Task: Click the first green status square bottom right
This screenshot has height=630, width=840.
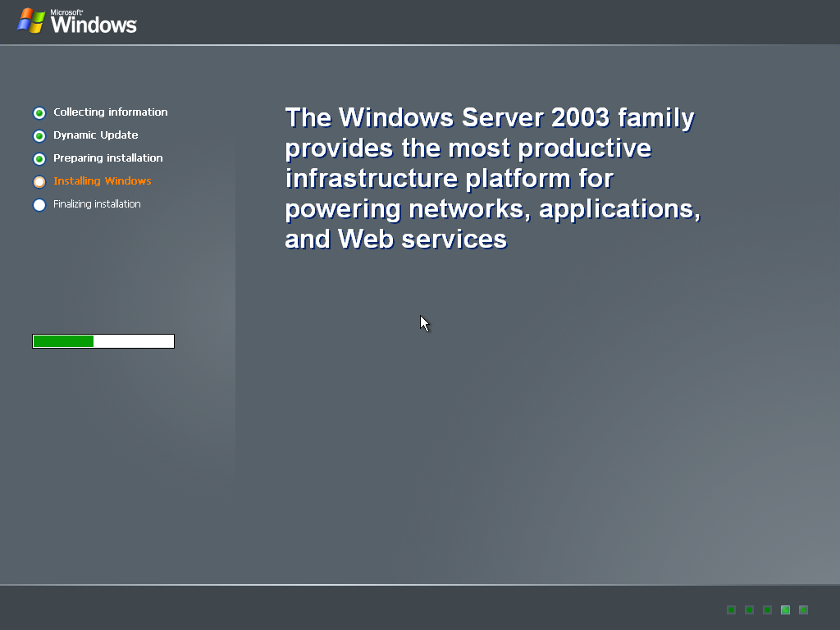Action: [731, 609]
